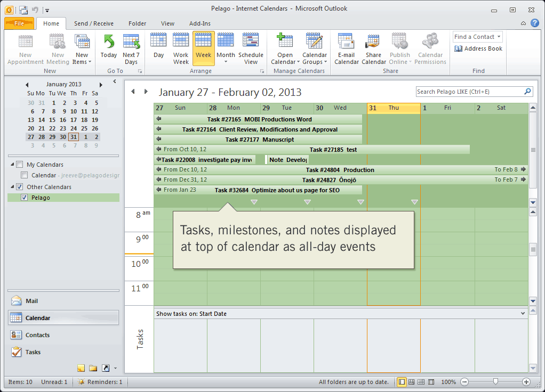Tick the Calendar jreeve checkbox
The width and height of the screenshot is (545, 392).
(x=25, y=175)
